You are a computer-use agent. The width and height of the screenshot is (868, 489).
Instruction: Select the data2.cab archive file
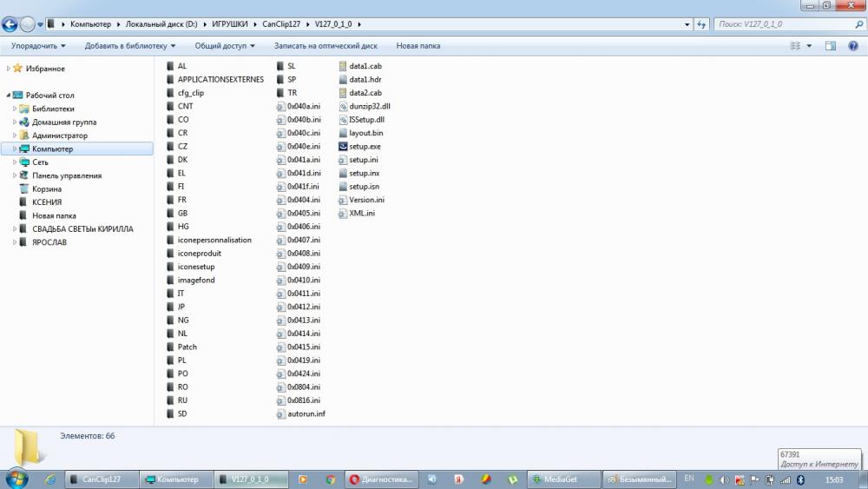(360, 92)
